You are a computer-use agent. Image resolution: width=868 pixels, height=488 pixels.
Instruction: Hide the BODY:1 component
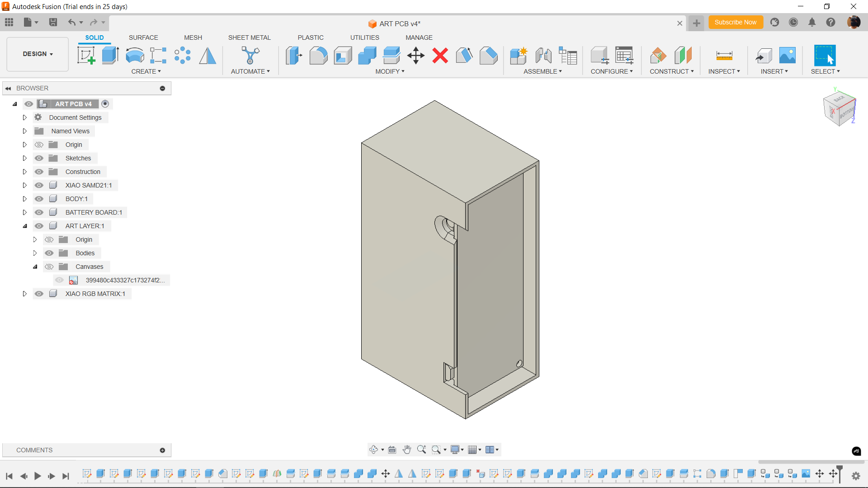(x=39, y=199)
